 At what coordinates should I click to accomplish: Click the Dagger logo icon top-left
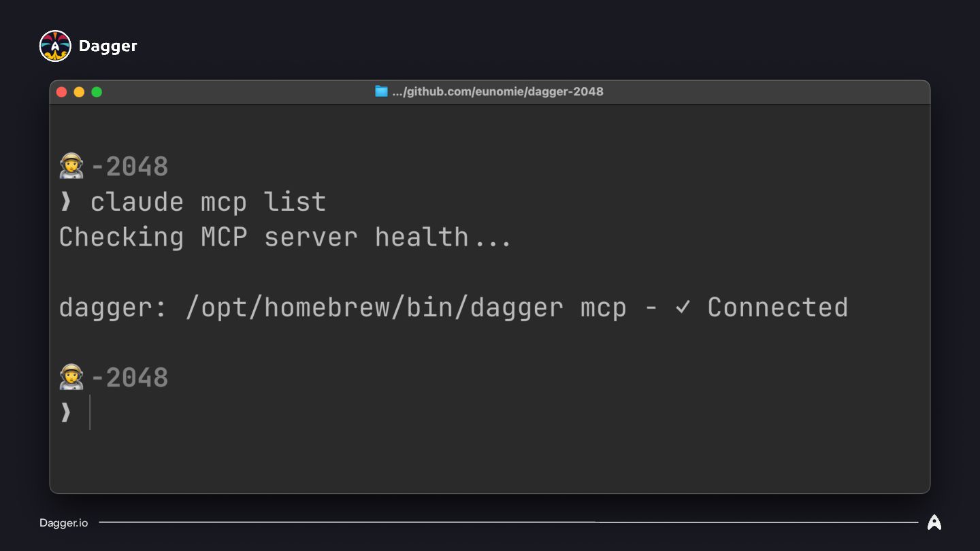click(x=55, y=46)
